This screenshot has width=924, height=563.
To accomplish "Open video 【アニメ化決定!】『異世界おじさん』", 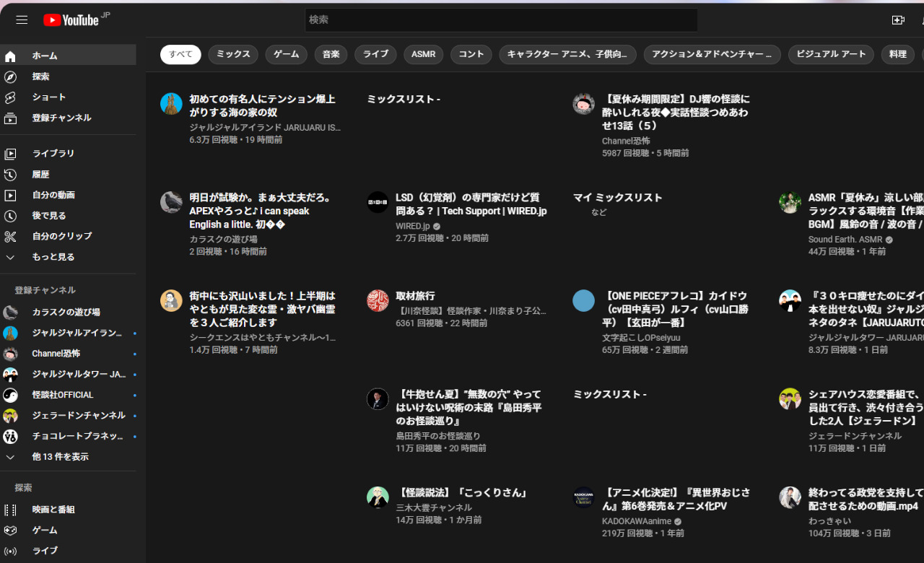I will click(676, 499).
